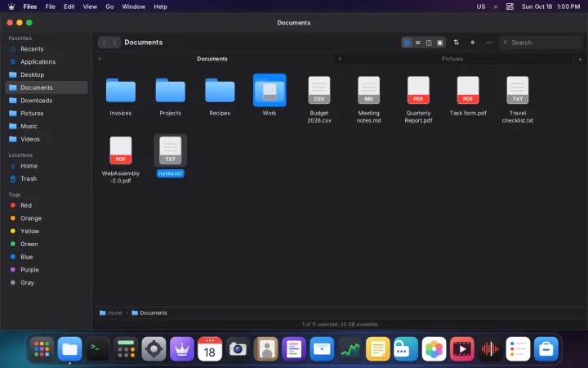
Task: Filter by the Green tag
Action: pyautogui.click(x=46, y=244)
